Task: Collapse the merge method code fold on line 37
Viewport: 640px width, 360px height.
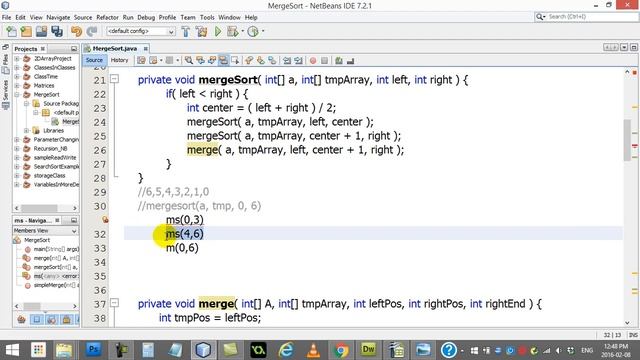Action: pos(115,303)
